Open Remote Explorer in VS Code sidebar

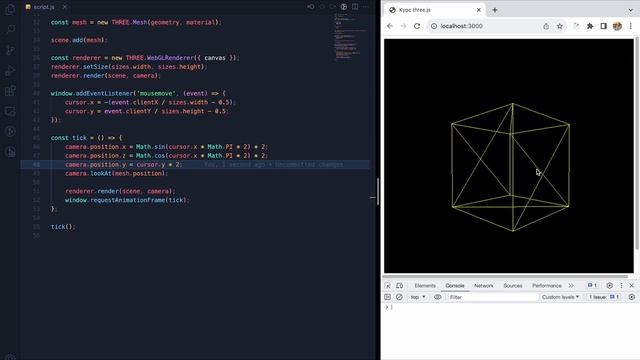coord(10,111)
